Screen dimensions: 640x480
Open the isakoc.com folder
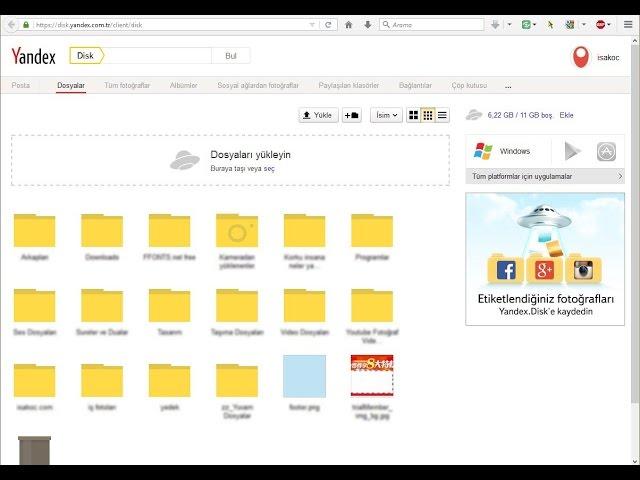coord(34,380)
